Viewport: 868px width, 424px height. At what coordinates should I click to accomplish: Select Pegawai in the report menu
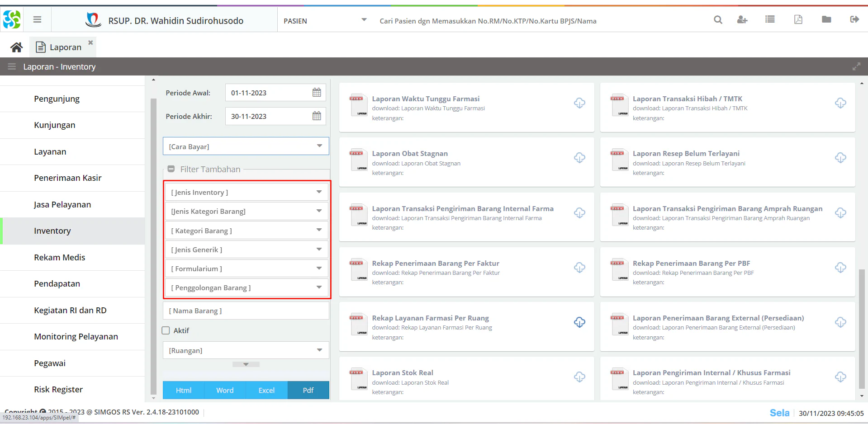pos(72,363)
